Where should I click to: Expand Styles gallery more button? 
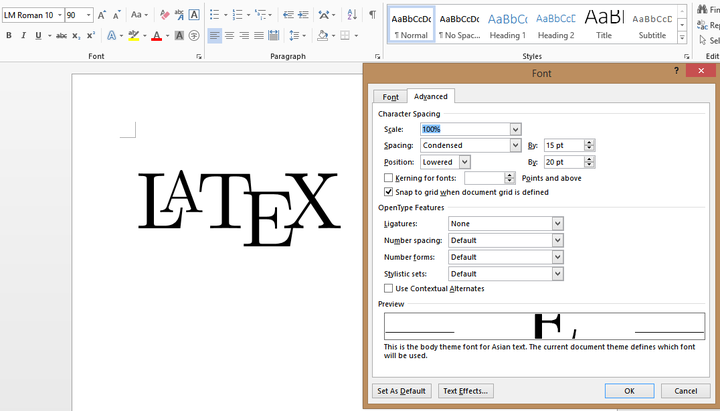click(x=682, y=38)
